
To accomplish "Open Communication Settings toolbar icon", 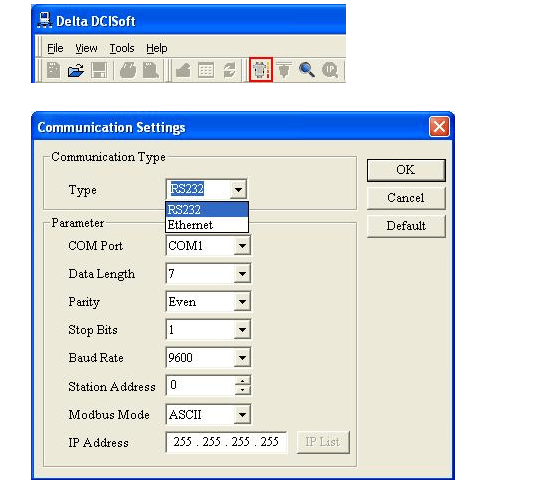I will click(x=261, y=70).
